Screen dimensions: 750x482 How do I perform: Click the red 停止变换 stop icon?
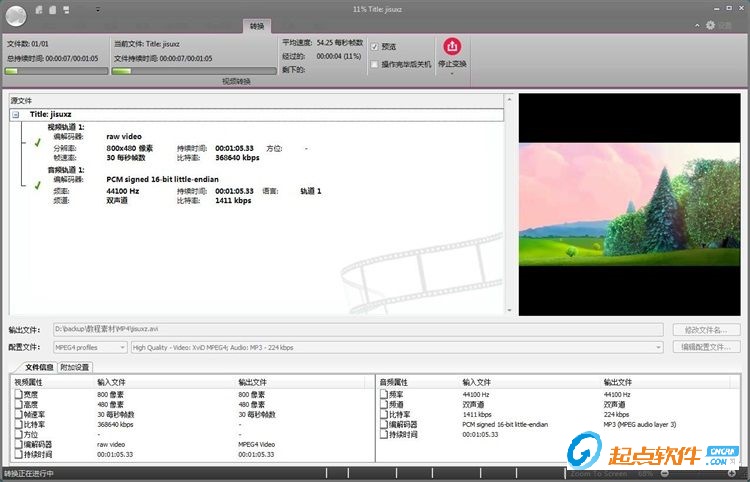[x=452, y=46]
